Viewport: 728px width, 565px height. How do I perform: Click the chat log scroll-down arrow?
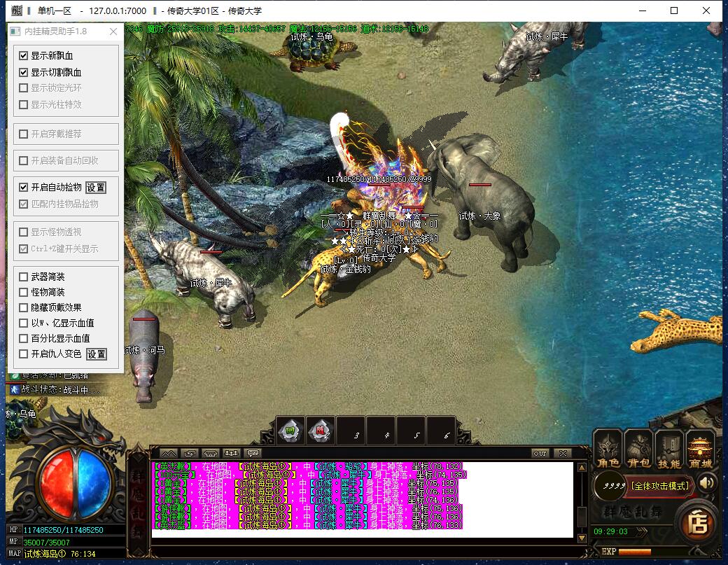pyautogui.click(x=581, y=538)
